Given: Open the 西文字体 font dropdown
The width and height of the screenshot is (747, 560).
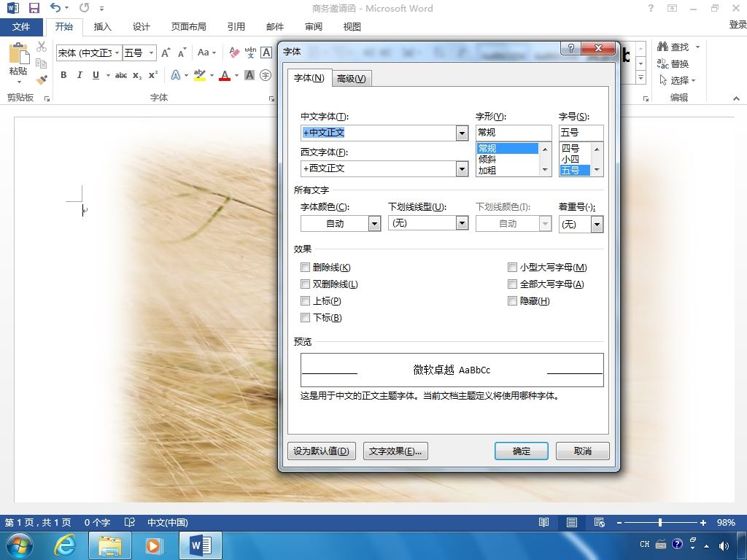Looking at the screenshot, I should pyautogui.click(x=462, y=168).
